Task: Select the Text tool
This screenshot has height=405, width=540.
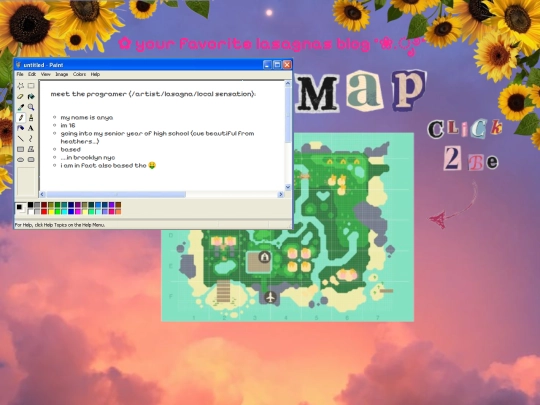Action: tap(31, 128)
